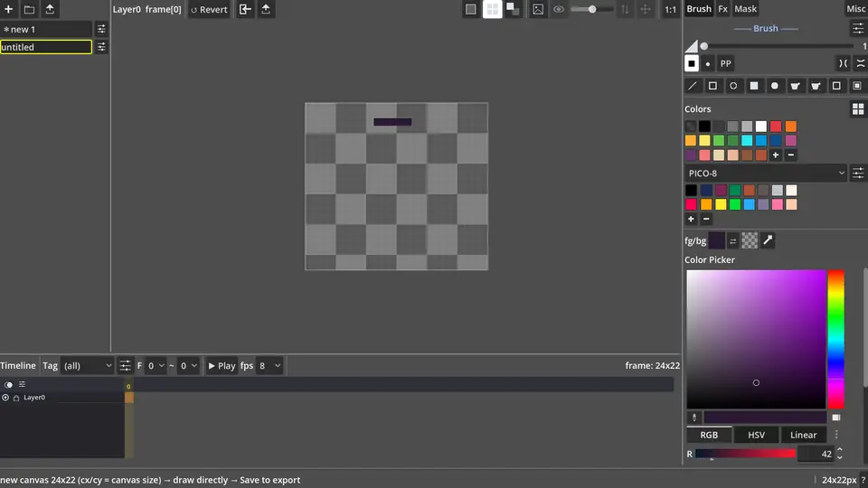Switch to the Fx tab
This screenshot has width=868, height=488.
pyautogui.click(x=722, y=9)
